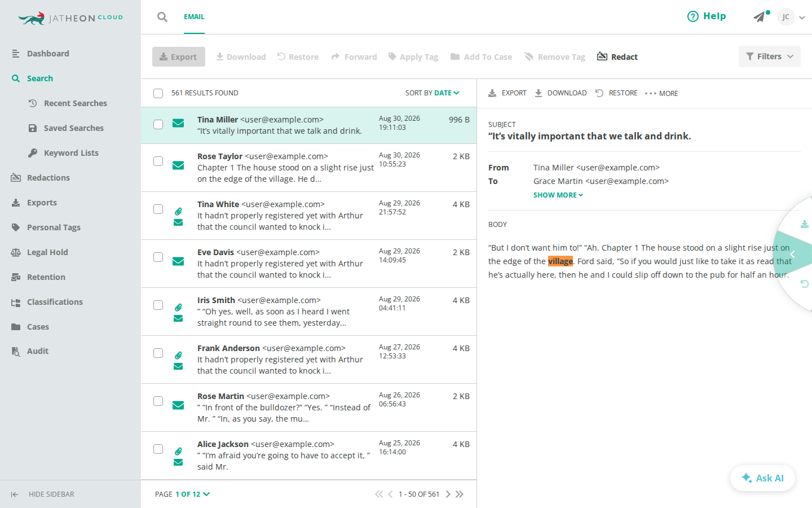This screenshot has width=812, height=508.
Task: Go to Dashboard in the sidebar
Action: 48,54
